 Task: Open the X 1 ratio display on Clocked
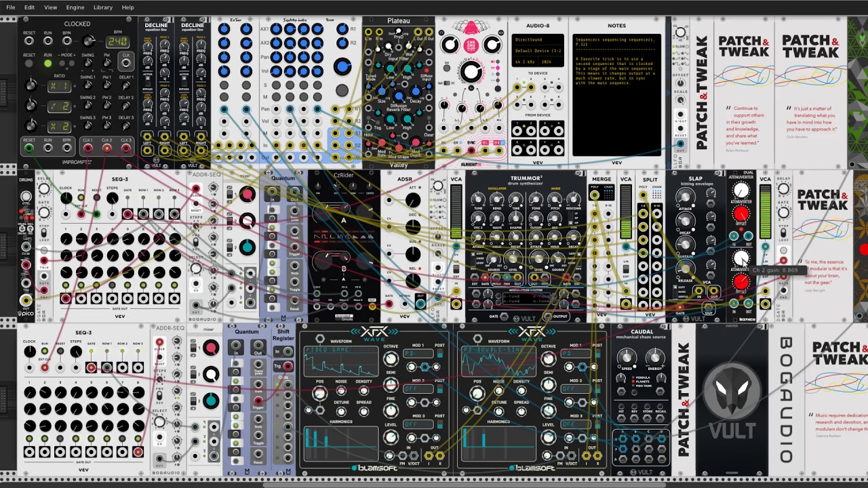pyautogui.click(x=60, y=86)
